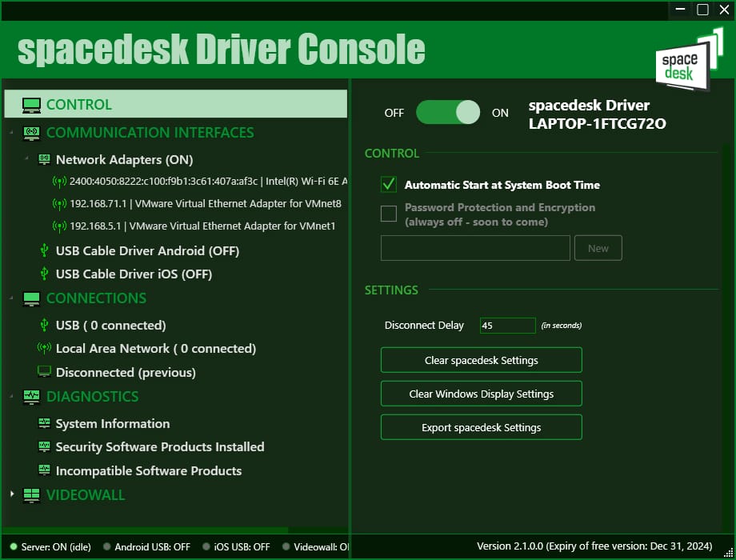Viewport: 736px width, 560px height.
Task: Expand the VIDEOWALL tree section
Action: 12,495
